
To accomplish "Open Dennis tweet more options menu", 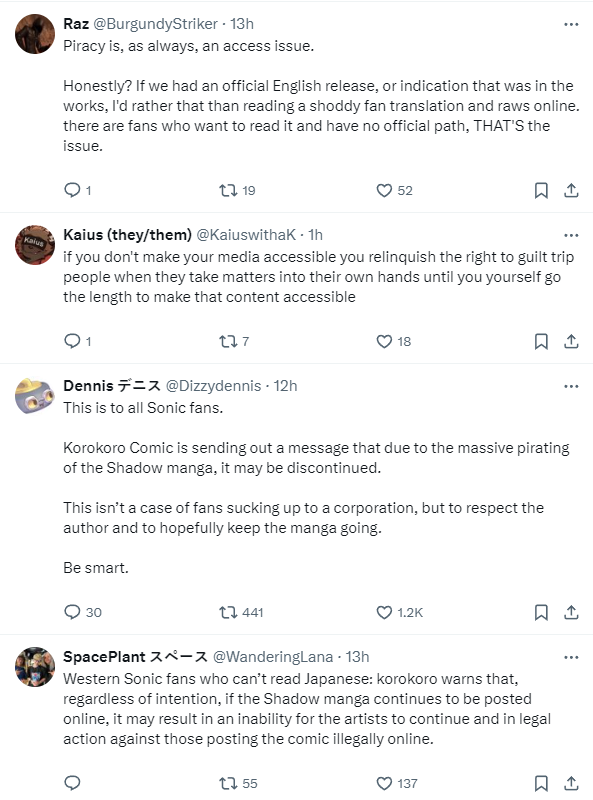I will point(571,386).
